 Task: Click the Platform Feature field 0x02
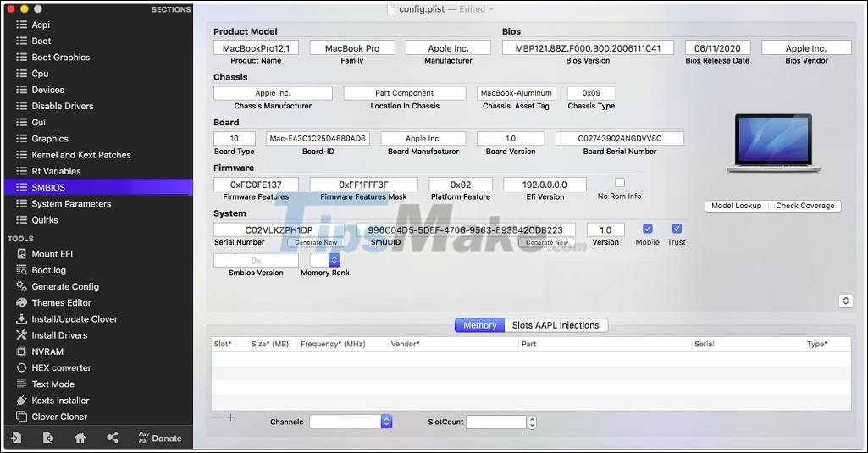[x=461, y=185]
